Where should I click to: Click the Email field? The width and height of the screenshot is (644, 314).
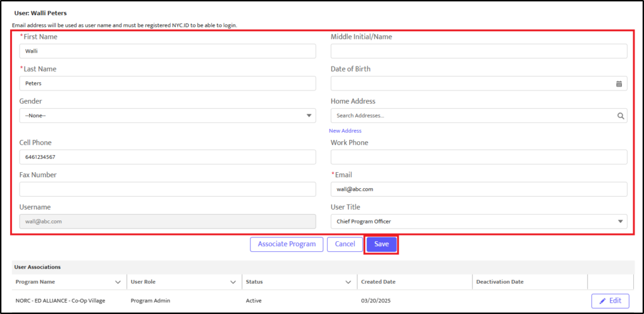click(479, 190)
